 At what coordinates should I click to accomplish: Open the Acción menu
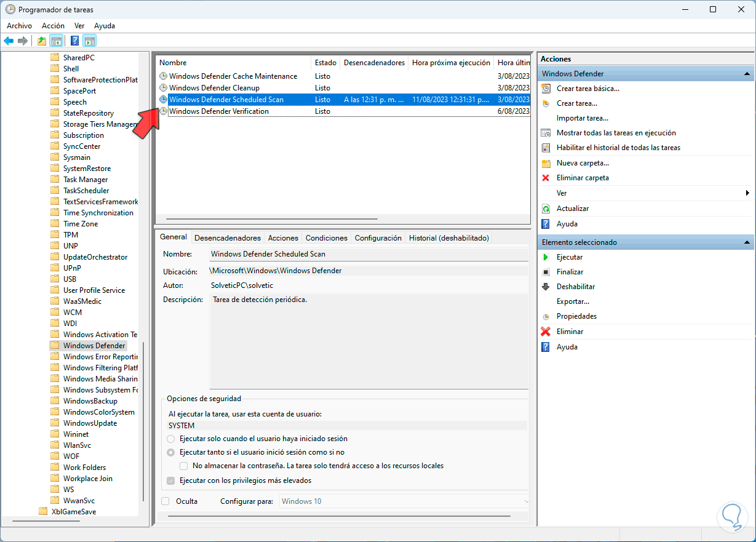coord(53,26)
